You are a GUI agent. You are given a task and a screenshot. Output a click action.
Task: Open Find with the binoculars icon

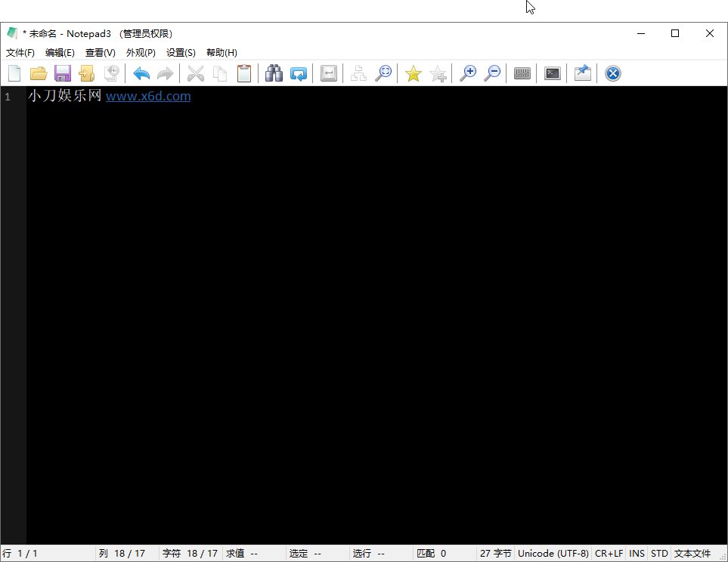coord(274,73)
